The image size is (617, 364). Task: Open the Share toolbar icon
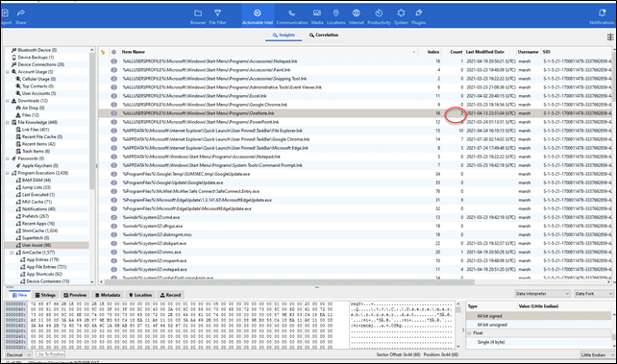(21, 16)
